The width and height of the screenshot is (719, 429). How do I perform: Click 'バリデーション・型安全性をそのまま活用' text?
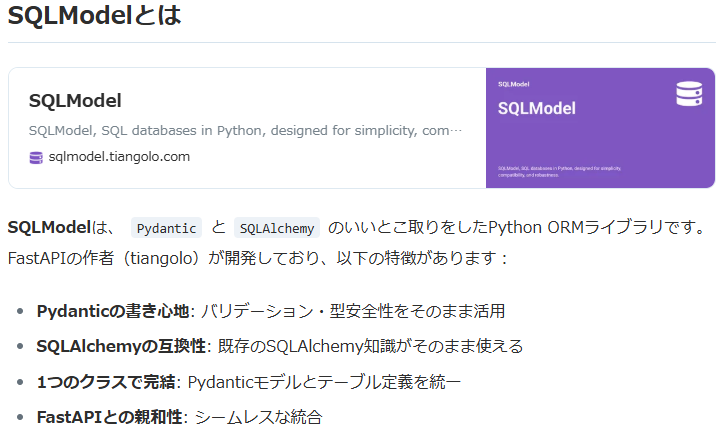(x=353, y=311)
